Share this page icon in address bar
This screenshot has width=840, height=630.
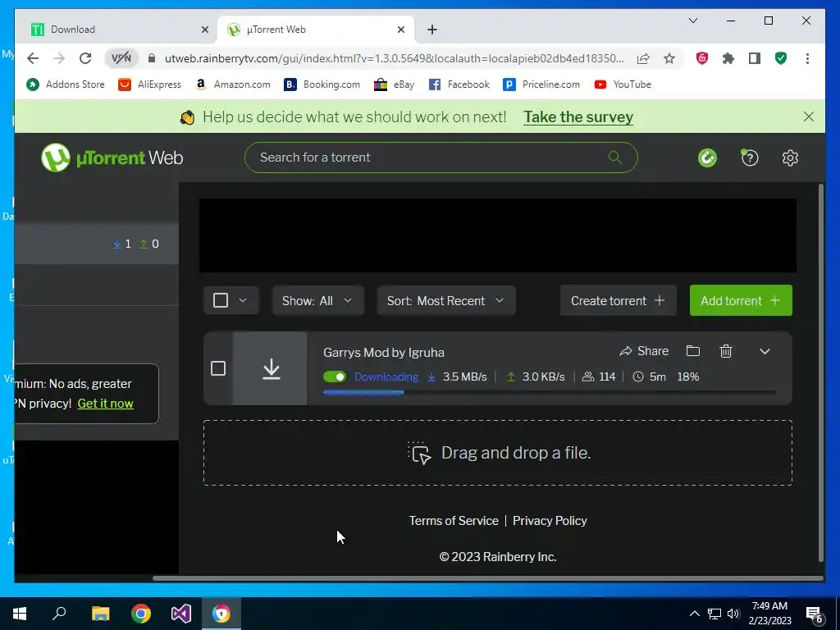point(643,58)
